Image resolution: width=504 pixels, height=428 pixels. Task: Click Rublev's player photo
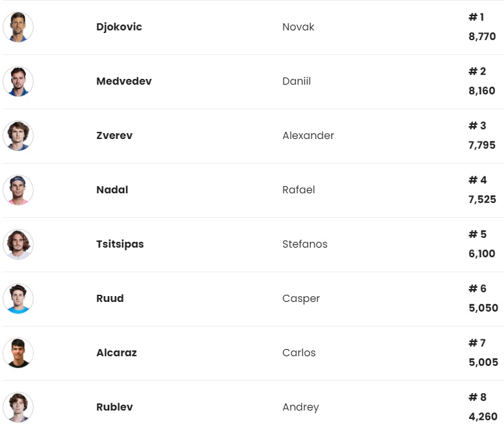coord(18,407)
